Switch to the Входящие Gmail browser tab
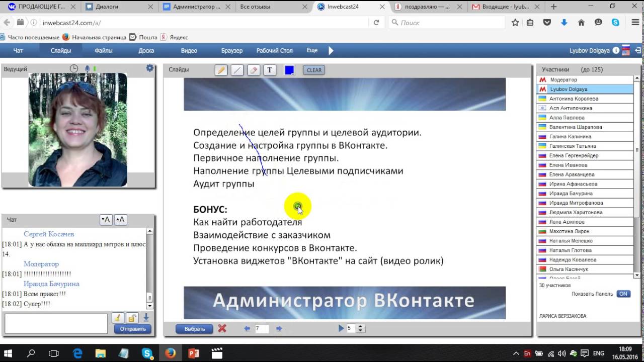 [x=505, y=7]
